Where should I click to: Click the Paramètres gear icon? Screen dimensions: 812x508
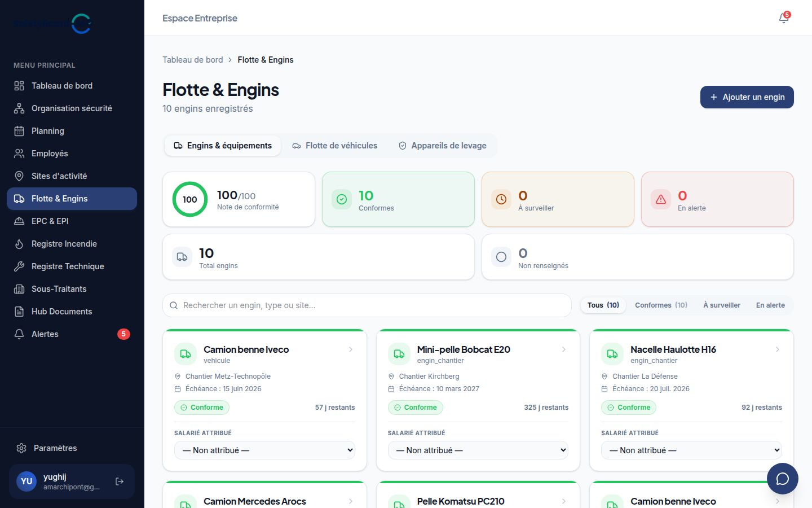[x=21, y=448]
